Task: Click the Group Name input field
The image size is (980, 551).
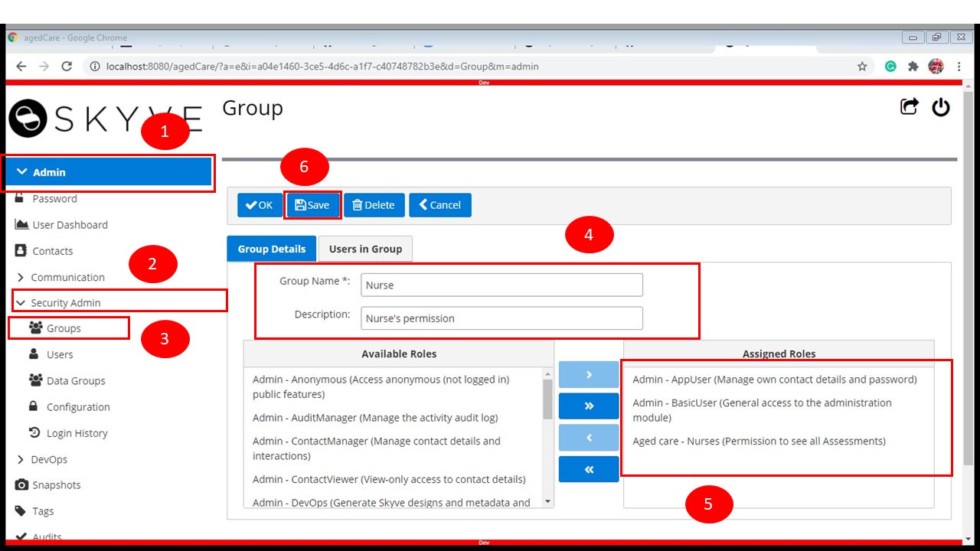Action: coord(501,285)
